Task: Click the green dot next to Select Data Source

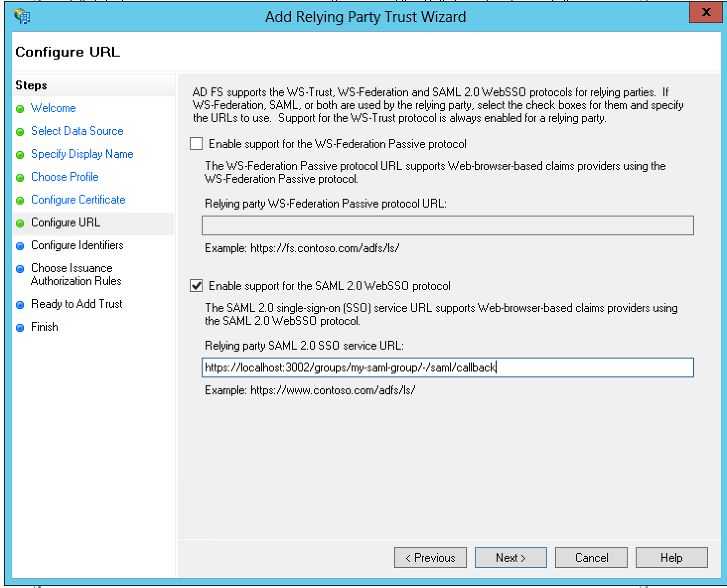Action: coord(20,131)
